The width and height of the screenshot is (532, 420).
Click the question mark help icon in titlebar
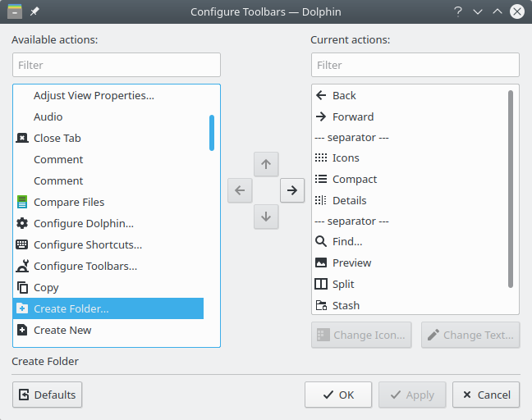pyautogui.click(x=458, y=11)
